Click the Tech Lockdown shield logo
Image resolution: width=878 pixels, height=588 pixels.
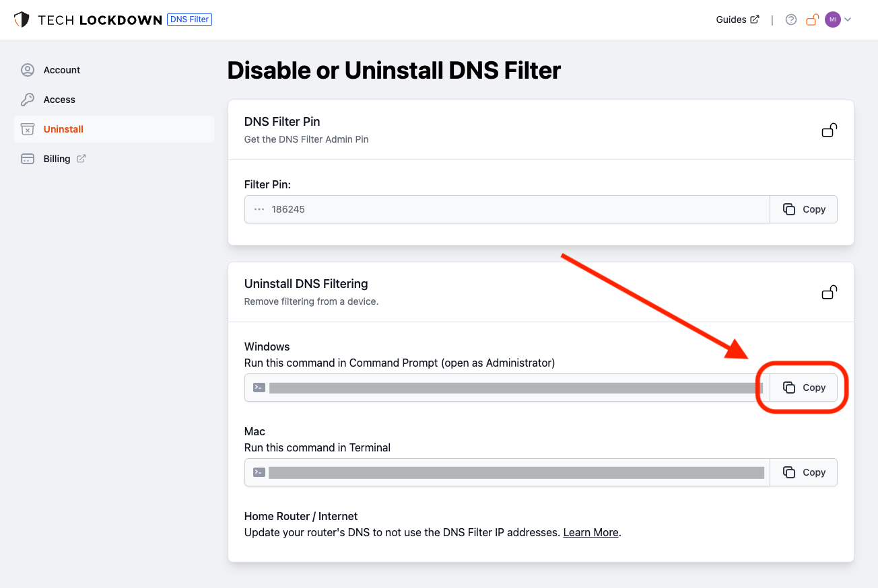[x=22, y=20]
